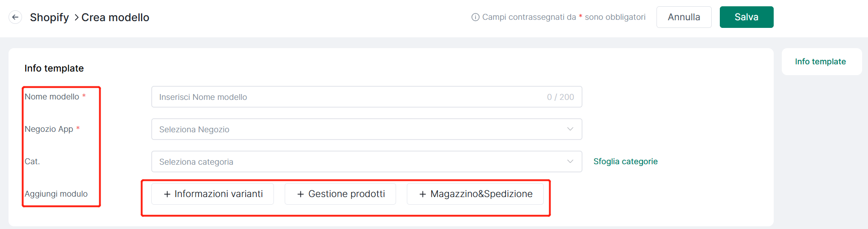Open the Seleziona categoria dropdown
This screenshot has height=229, width=868.
[366, 162]
